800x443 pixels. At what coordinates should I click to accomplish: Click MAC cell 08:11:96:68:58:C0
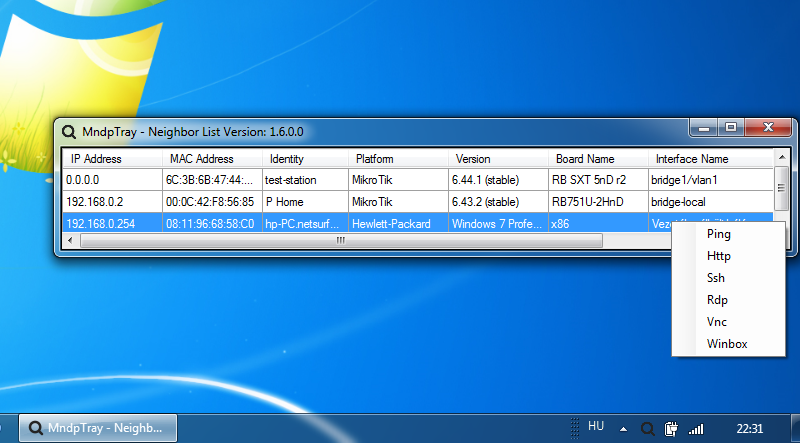tap(212, 224)
